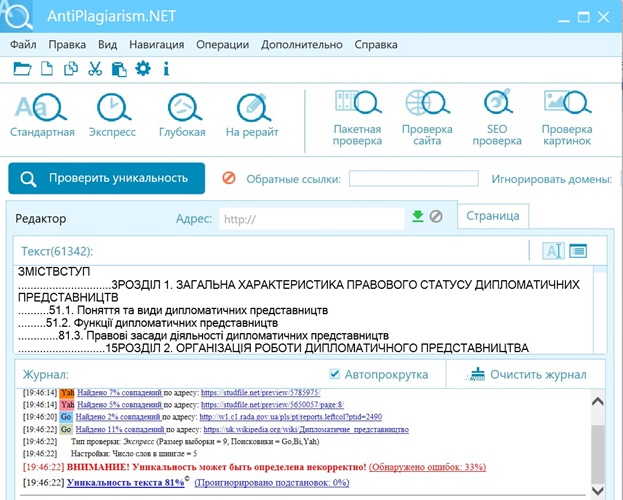The width and height of the screenshot is (623, 500).
Task: Toggle the Автопрокрутка checkbox
Action: click(335, 374)
